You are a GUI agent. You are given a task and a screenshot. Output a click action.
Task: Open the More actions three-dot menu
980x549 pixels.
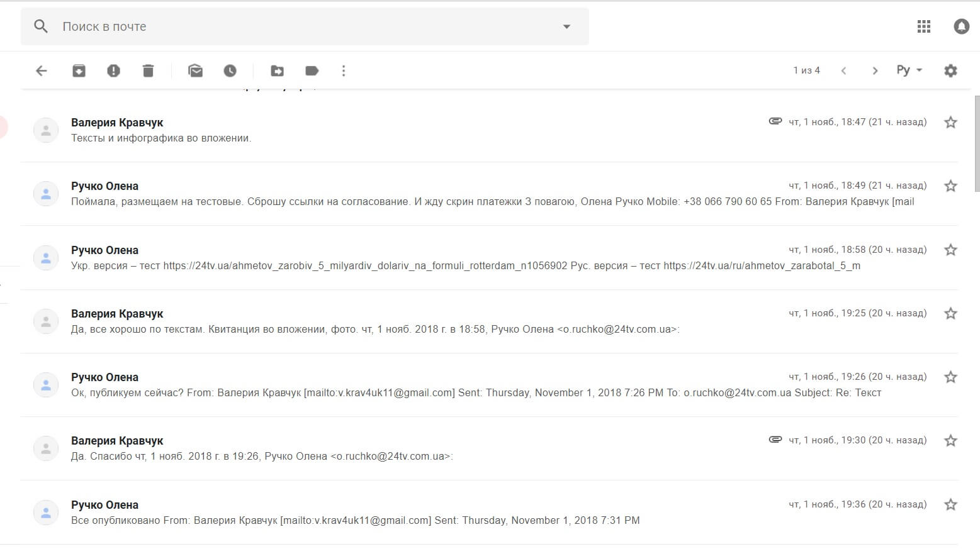(x=344, y=71)
